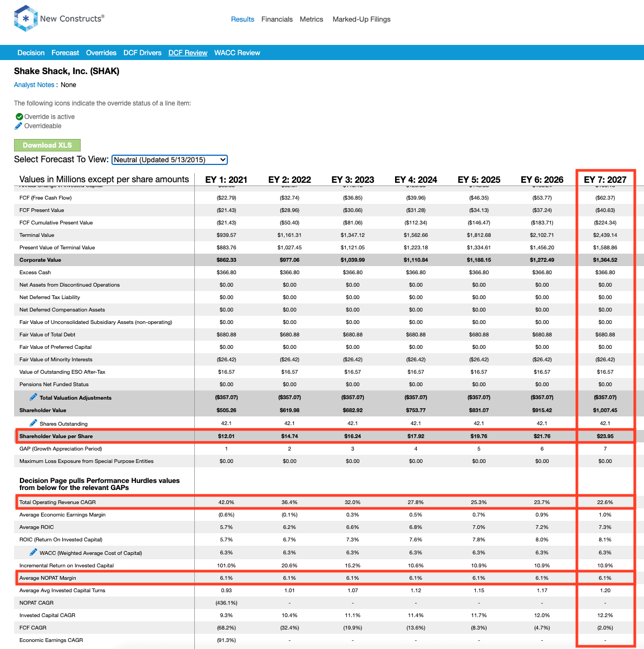Click the Average NOPAT Margin row label

(48, 578)
